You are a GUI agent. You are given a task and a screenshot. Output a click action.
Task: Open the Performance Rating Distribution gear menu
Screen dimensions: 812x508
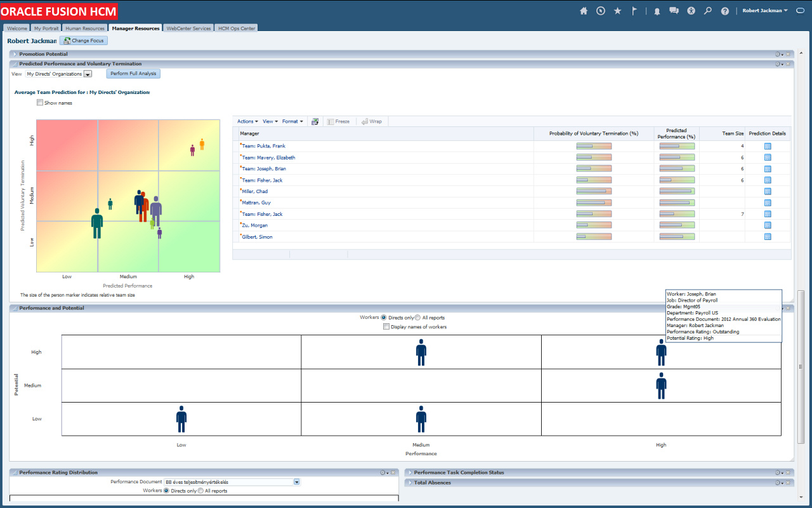[x=384, y=472]
